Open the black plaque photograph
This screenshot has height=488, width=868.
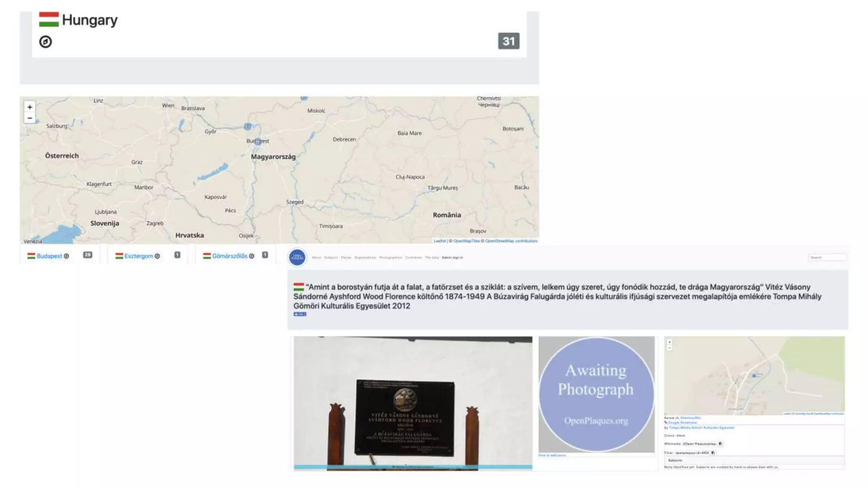[x=413, y=403]
